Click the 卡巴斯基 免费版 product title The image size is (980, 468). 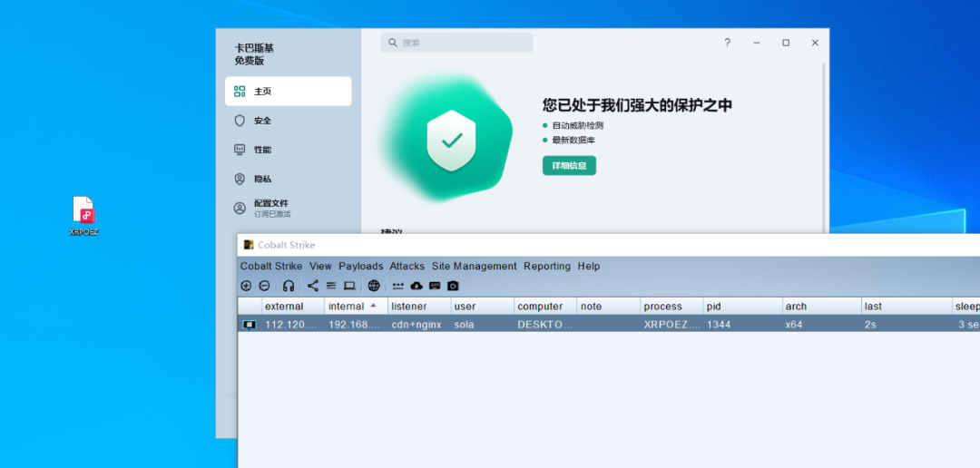(x=254, y=54)
